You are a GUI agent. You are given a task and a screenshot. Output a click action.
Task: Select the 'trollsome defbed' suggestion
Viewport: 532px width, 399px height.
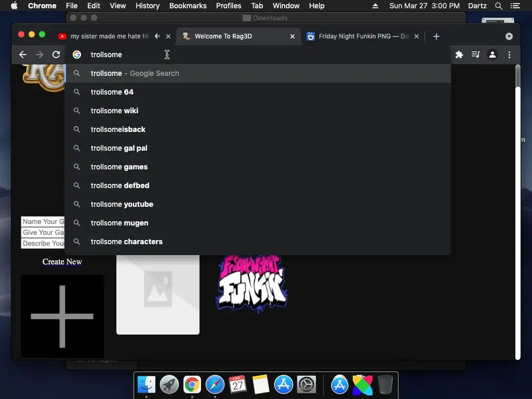click(x=258, y=185)
